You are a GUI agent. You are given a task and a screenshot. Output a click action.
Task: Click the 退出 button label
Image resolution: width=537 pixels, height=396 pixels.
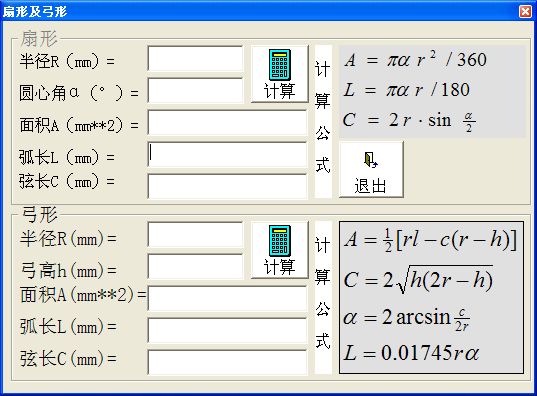point(370,186)
